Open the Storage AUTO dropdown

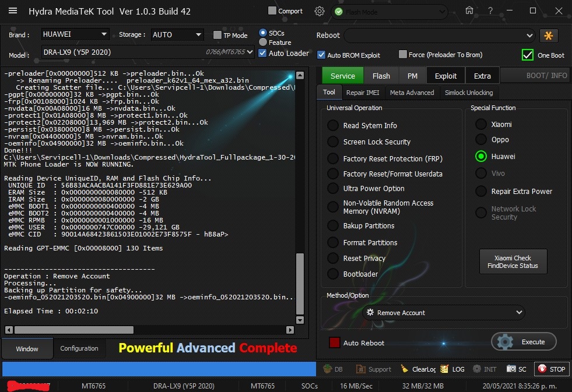177,34
